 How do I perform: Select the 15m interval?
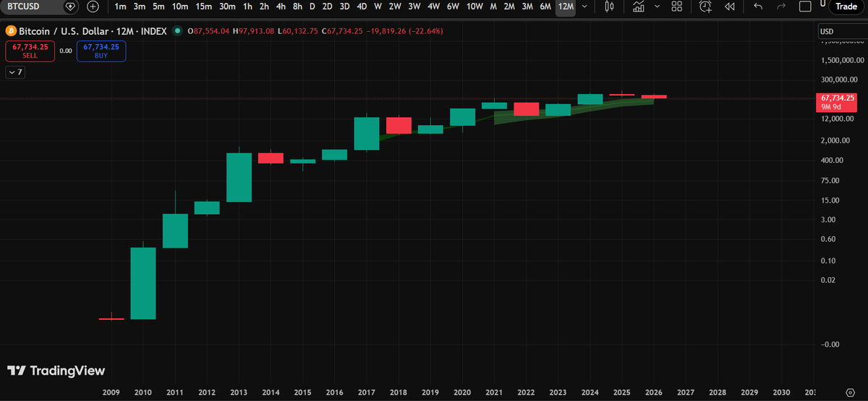(x=205, y=7)
